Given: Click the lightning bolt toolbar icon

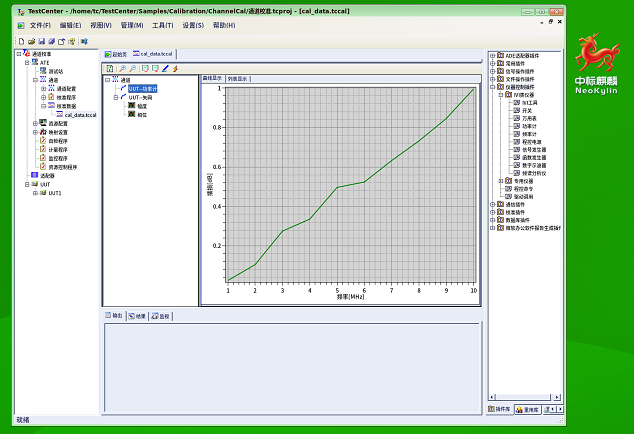Looking at the screenshot, I should (x=176, y=68).
